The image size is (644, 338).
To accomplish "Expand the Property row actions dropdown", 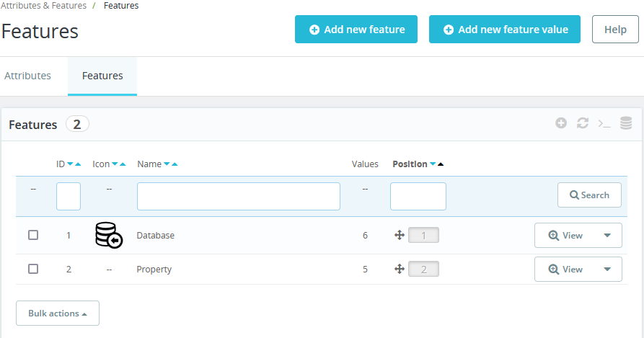I will 607,269.
